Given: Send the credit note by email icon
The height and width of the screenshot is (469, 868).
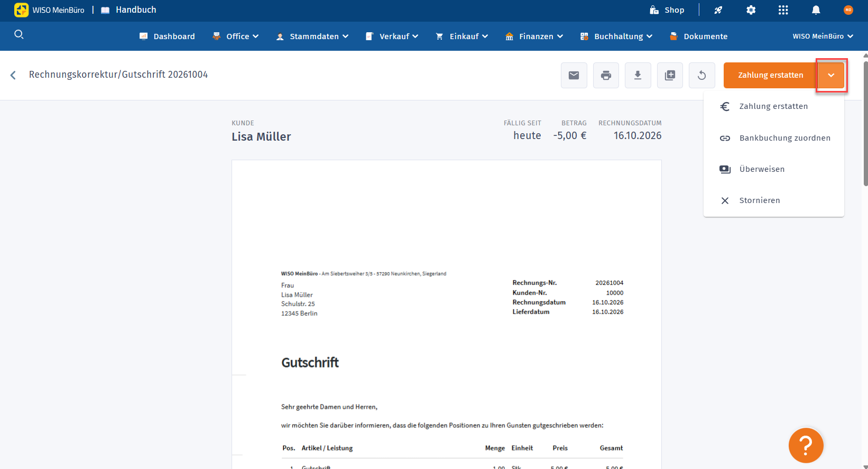Looking at the screenshot, I should (574, 75).
